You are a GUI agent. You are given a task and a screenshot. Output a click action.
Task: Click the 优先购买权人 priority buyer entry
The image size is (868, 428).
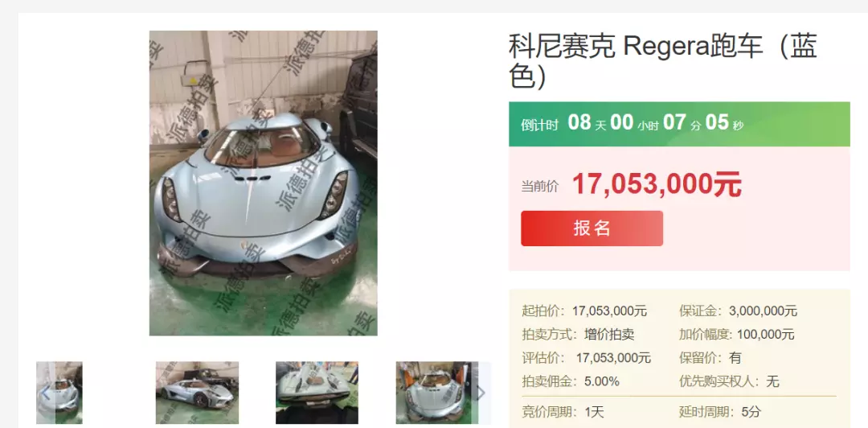click(x=729, y=381)
